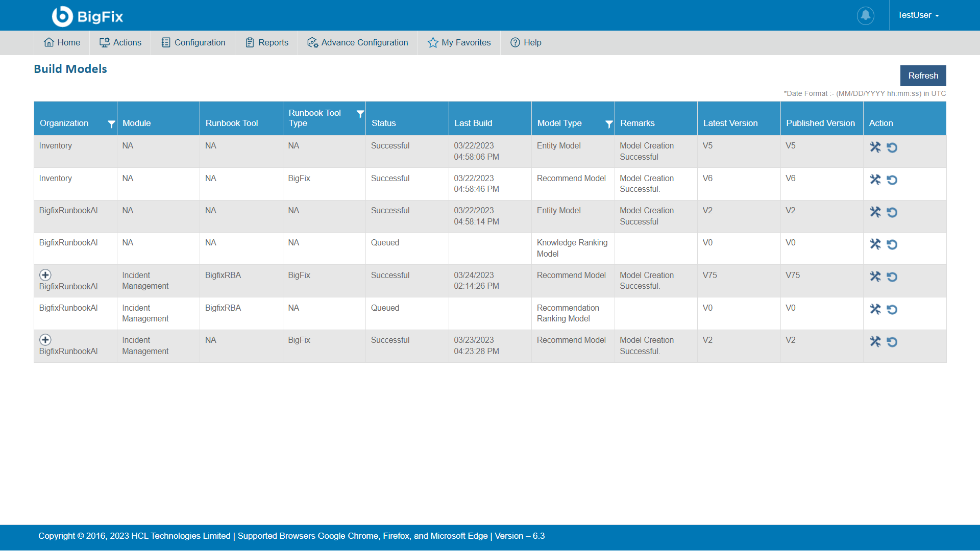
Task: Click rollback icon for Inventory V6 row
Action: pyautogui.click(x=892, y=180)
